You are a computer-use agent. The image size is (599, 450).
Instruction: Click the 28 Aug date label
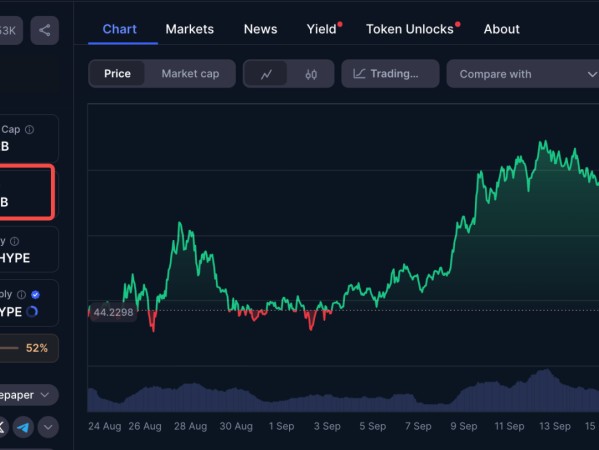[x=190, y=426]
